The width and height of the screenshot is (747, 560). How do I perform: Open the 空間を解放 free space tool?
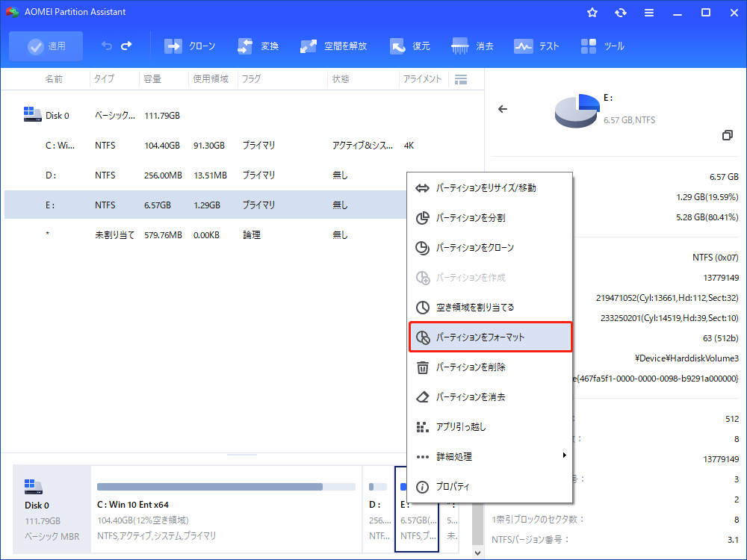[333, 46]
